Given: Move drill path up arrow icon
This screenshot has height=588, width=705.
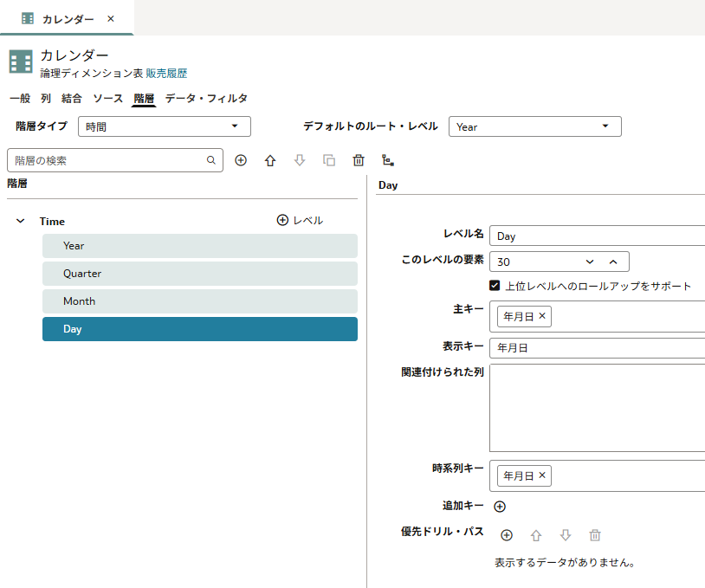Looking at the screenshot, I should pyautogui.click(x=536, y=535).
